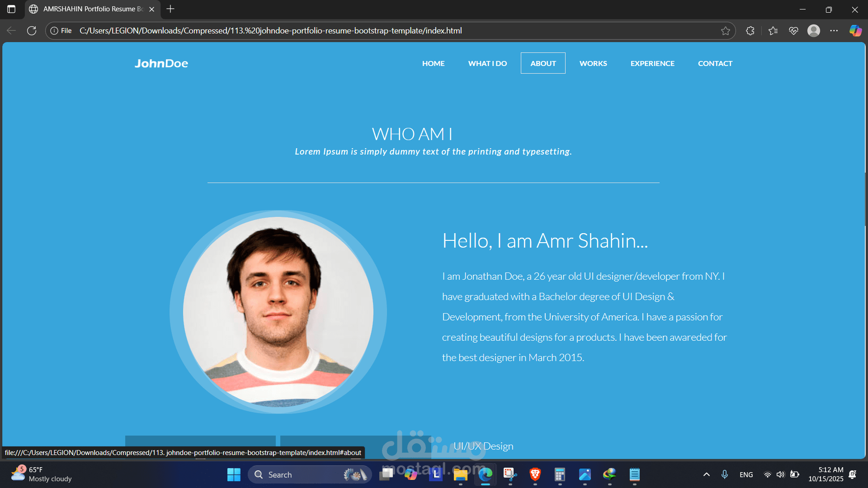Open the Favorites list icon
This screenshot has height=488, width=868.
coord(773,31)
